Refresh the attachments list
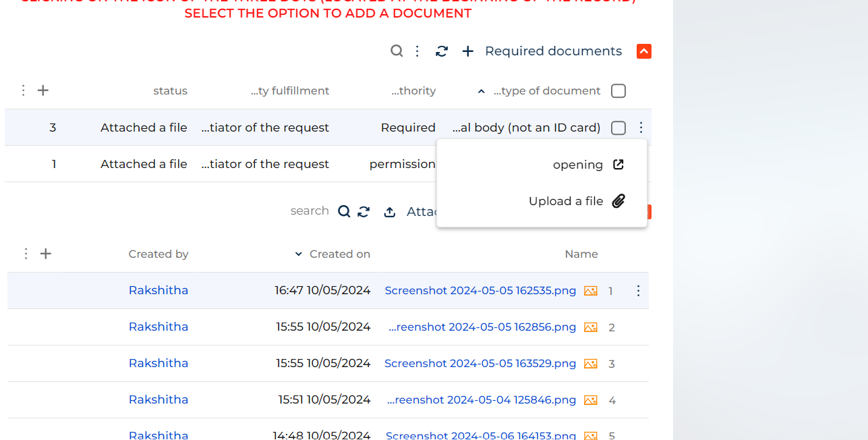This screenshot has width=868, height=440. (364, 212)
